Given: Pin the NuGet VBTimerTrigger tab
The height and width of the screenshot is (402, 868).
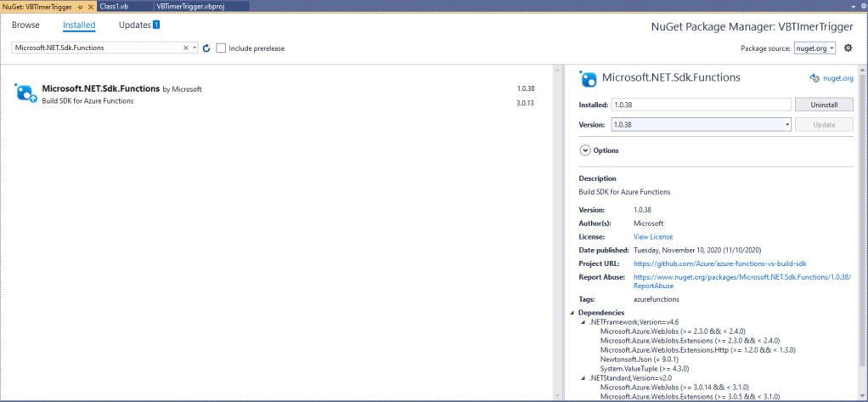Looking at the screenshot, I should coord(80,6).
